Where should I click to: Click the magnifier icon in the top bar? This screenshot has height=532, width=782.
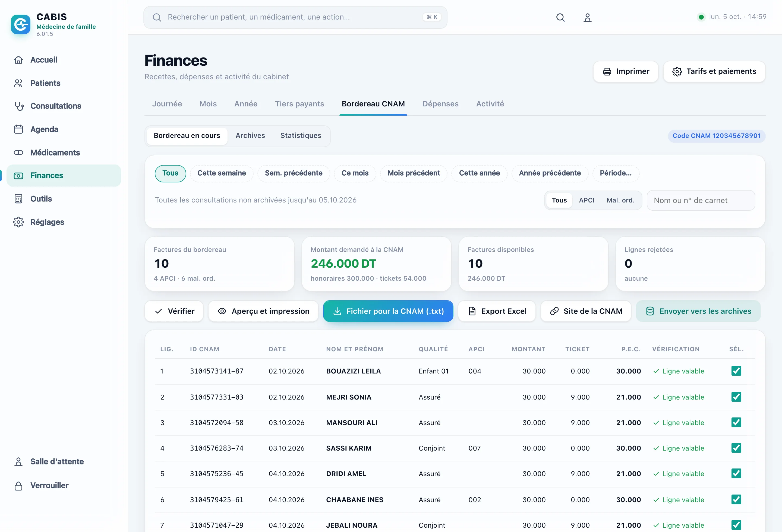pos(560,17)
